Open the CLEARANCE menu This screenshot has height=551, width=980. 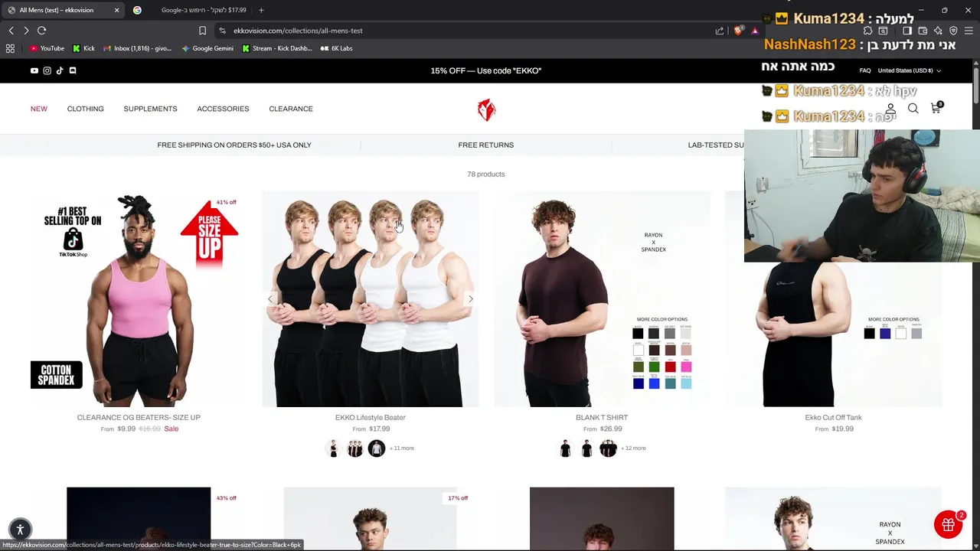pyautogui.click(x=291, y=109)
